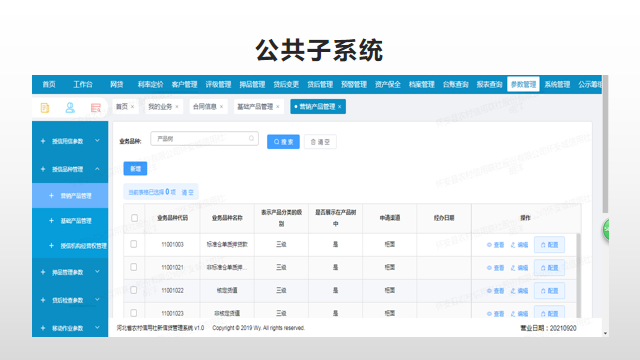Screen dimensions: 640x360
Task: Click 查看 for row 11001022
Action: (496, 291)
